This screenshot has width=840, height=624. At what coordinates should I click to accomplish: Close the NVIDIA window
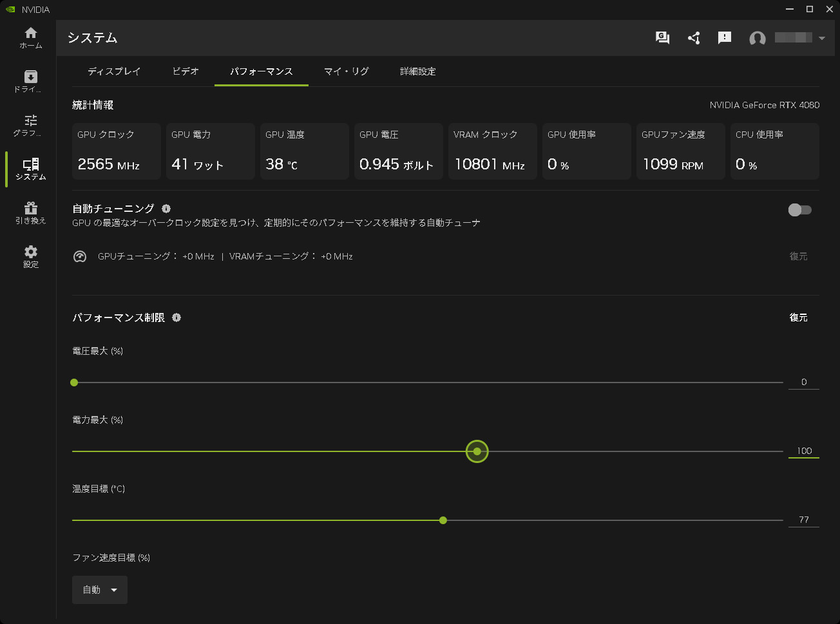click(x=830, y=9)
